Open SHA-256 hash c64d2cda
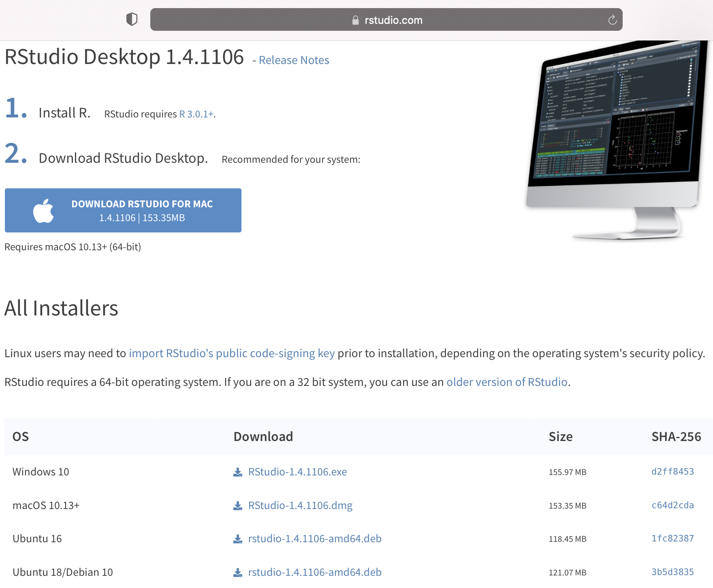The width and height of the screenshot is (713, 588). [x=672, y=505]
